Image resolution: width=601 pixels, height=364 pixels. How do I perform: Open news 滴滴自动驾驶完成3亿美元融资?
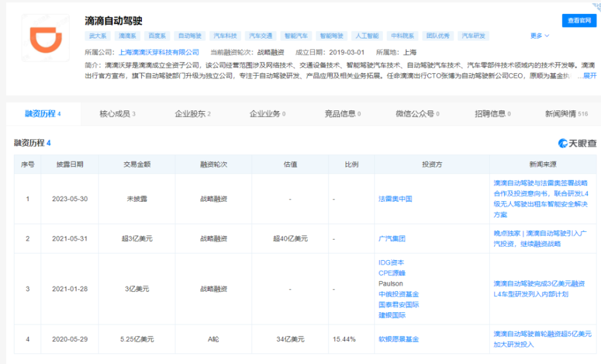(x=539, y=289)
